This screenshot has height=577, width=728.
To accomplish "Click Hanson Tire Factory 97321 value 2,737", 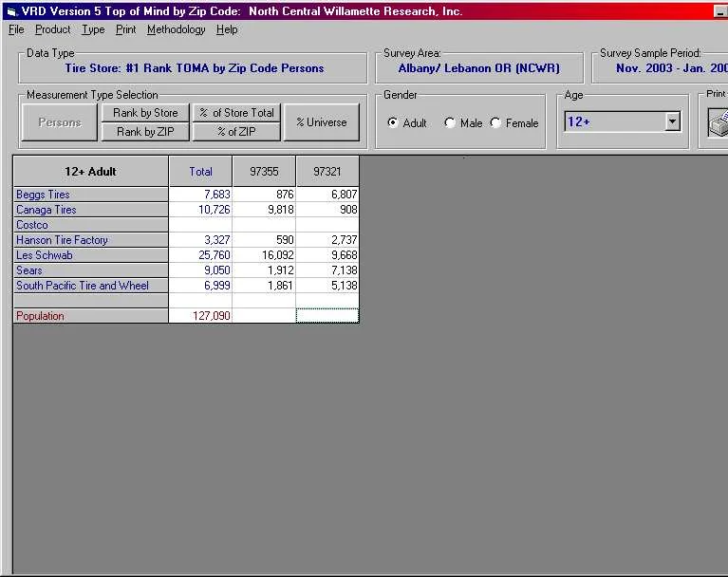I will pos(327,240).
